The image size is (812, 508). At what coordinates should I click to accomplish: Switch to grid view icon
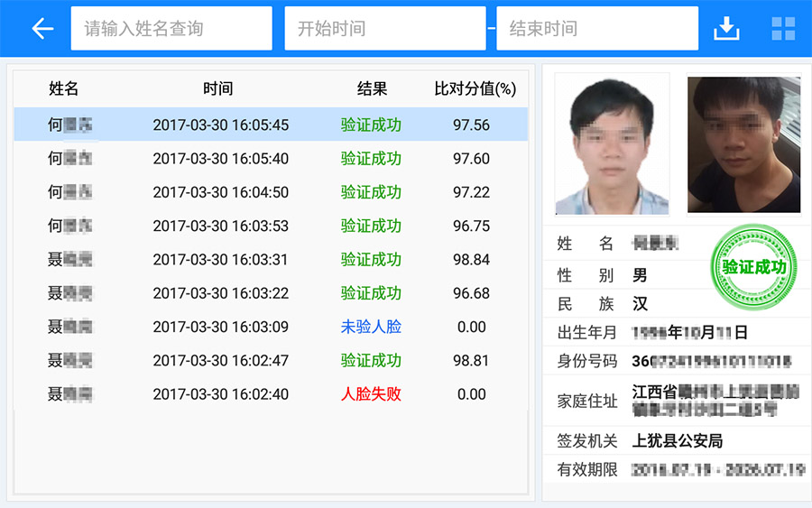(x=782, y=29)
